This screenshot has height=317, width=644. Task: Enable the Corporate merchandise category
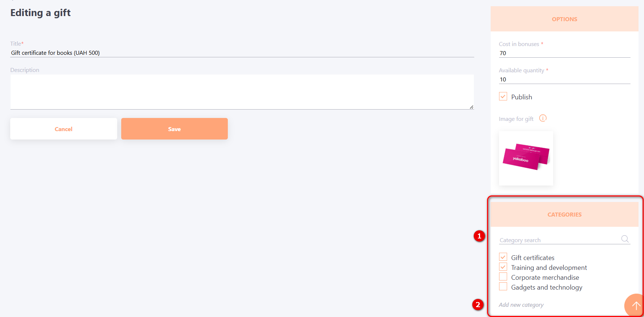pyautogui.click(x=503, y=277)
